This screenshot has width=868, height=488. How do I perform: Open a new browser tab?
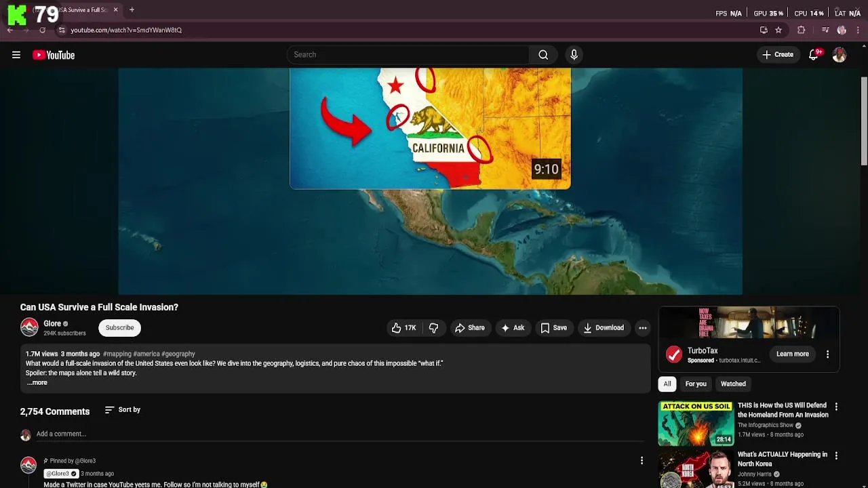[132, 9]
